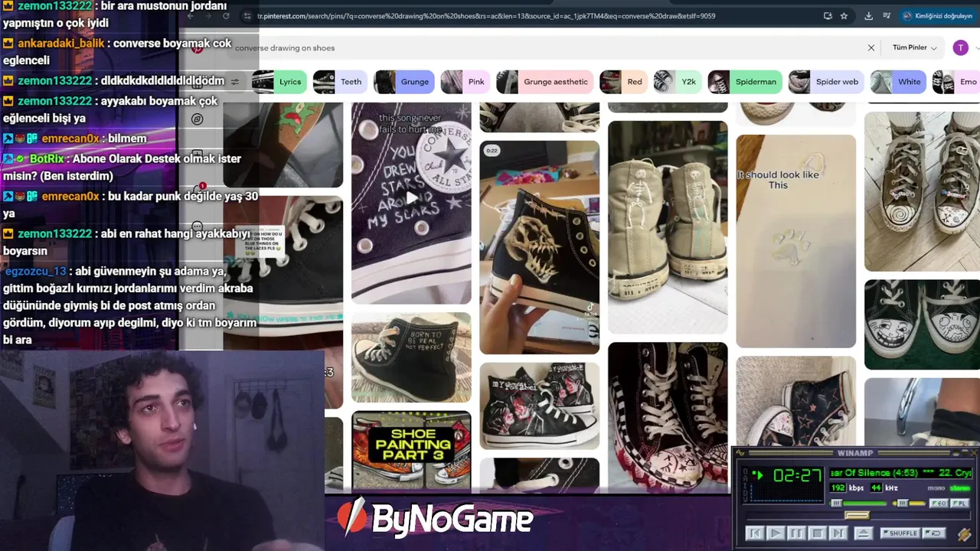This screenshot has height=551, width=980.
Task: Select the Teeth filter chip
Action: click(340, 82)
